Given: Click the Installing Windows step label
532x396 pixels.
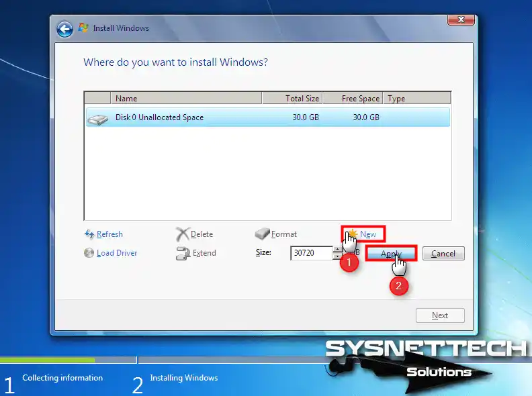Looking at the screenshot, I should (x=184, y=378).
